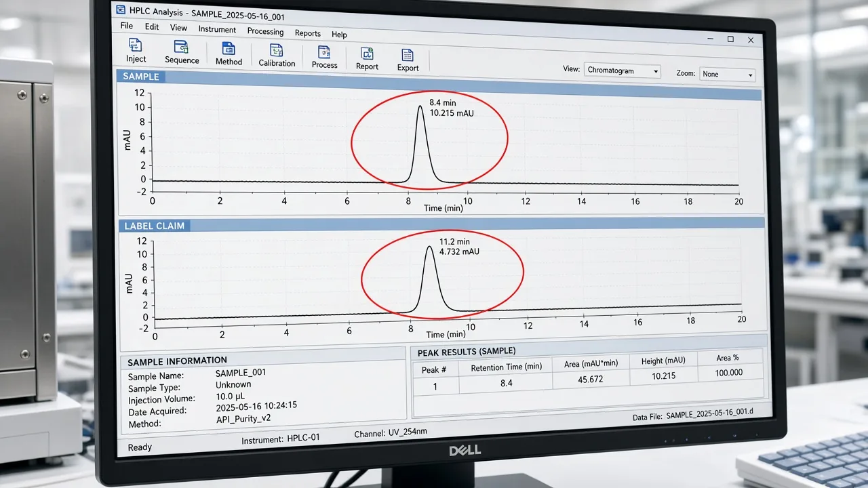Open the Reports menu
Screen dimensions: 868x488
coord(308,33)
